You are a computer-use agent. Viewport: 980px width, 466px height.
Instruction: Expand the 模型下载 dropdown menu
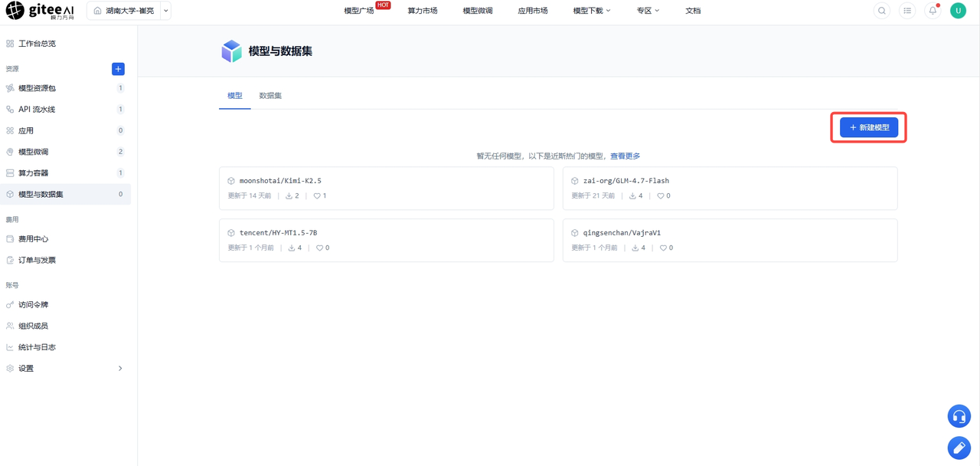click(592, 11)
